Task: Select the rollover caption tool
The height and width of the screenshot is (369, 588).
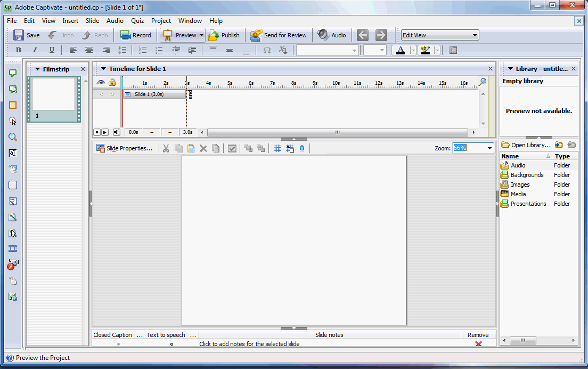Action: pyautogui.click(x=13, y=90)
